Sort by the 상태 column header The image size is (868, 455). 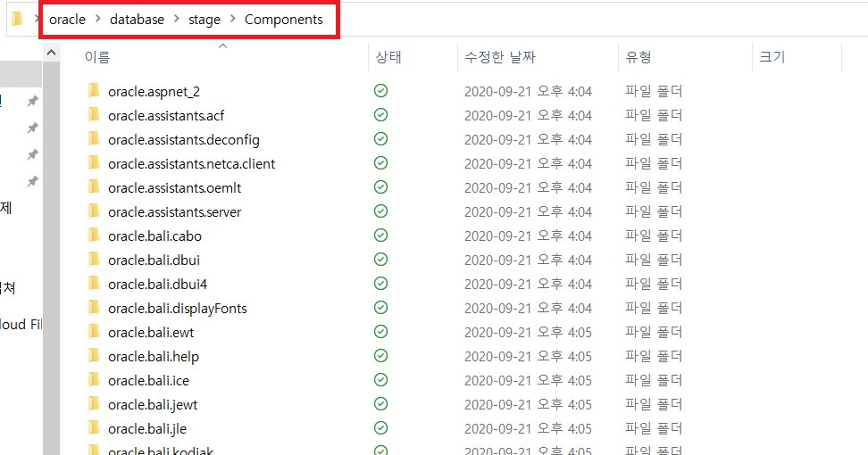pyautogui.click(x=388, y=57)
